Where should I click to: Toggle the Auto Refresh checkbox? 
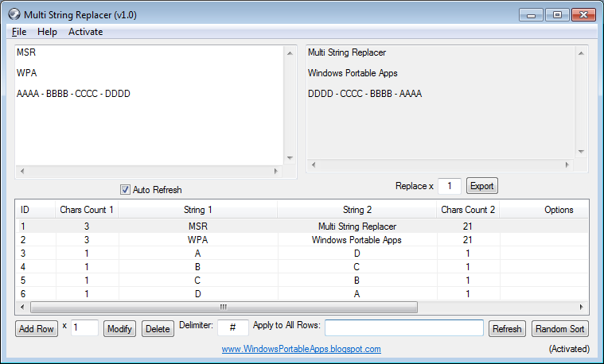pos(125,190)
